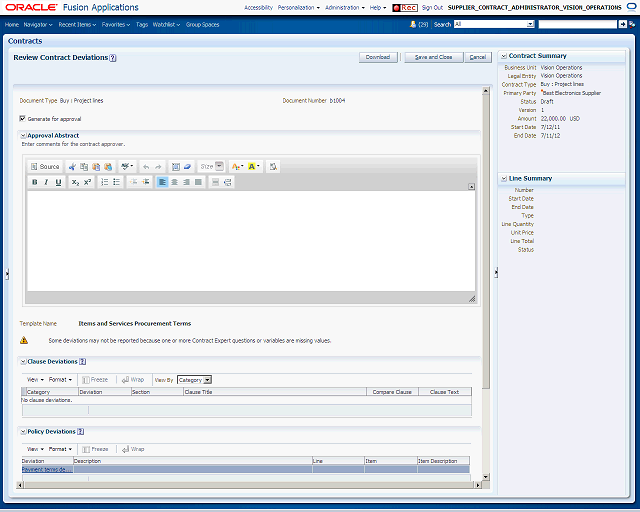
Task: Click the Redo arrow icon
Action: point(158,167)
